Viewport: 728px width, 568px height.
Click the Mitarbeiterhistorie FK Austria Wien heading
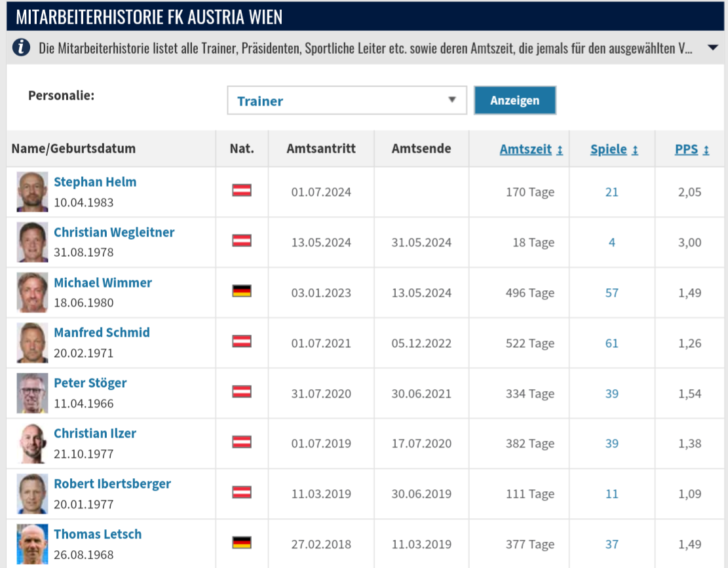149,17
